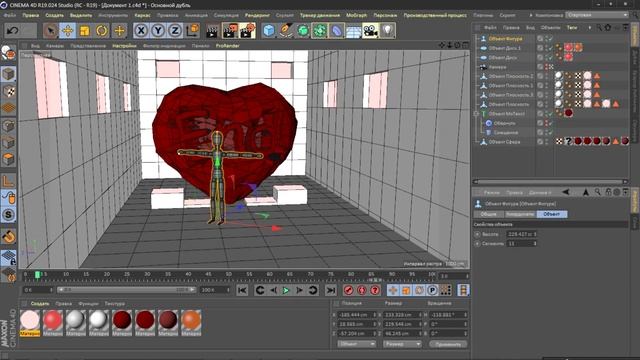
Task: Click the Сегменты value field
Action: coord(521,244)
